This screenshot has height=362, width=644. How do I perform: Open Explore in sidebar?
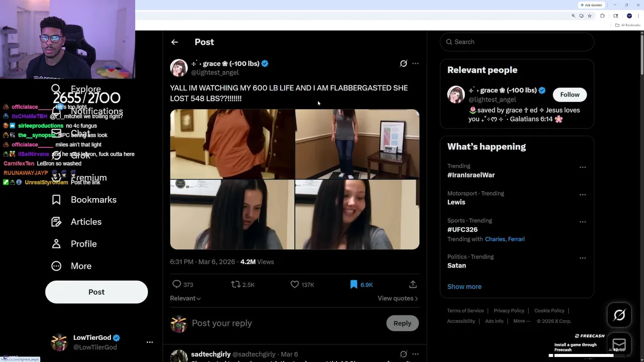pos(76,89)
